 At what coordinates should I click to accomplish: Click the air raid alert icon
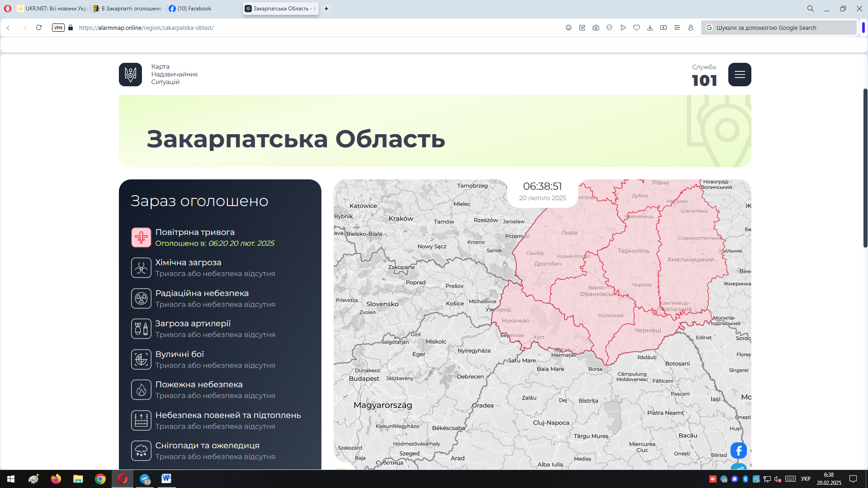(141, 237)
